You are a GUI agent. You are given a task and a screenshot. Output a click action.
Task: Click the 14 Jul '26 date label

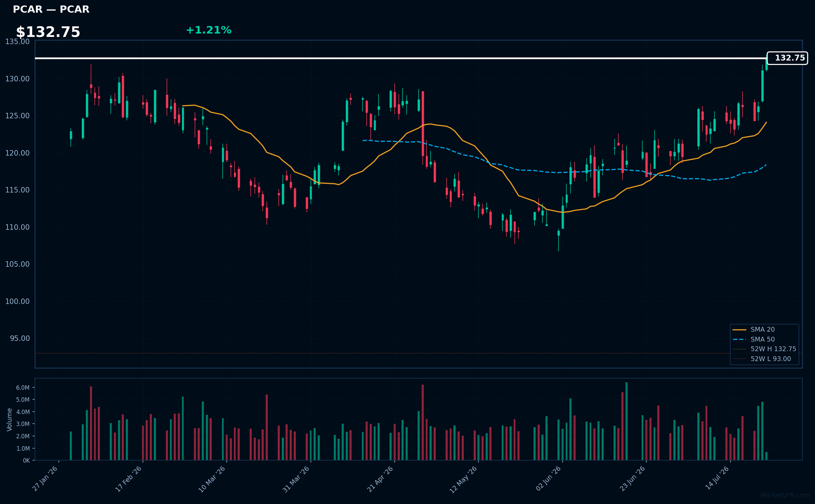click(717, 478)
